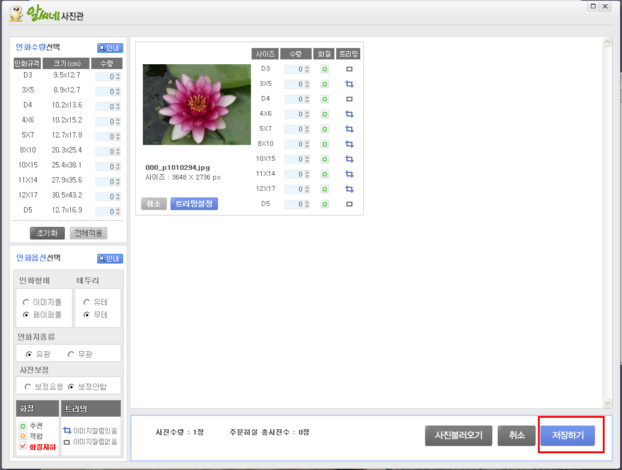
Task: Select the 유테 border radio option
Action: (87, 301)
